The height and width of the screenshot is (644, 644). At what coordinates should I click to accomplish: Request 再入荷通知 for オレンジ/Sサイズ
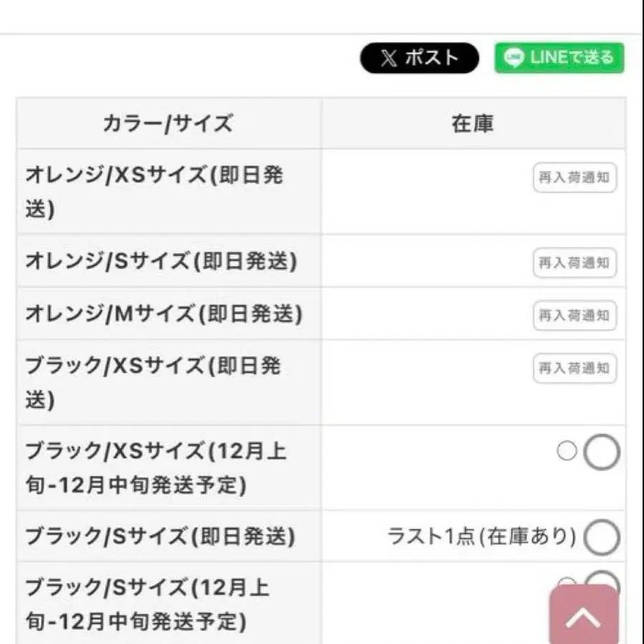point(575,263)
